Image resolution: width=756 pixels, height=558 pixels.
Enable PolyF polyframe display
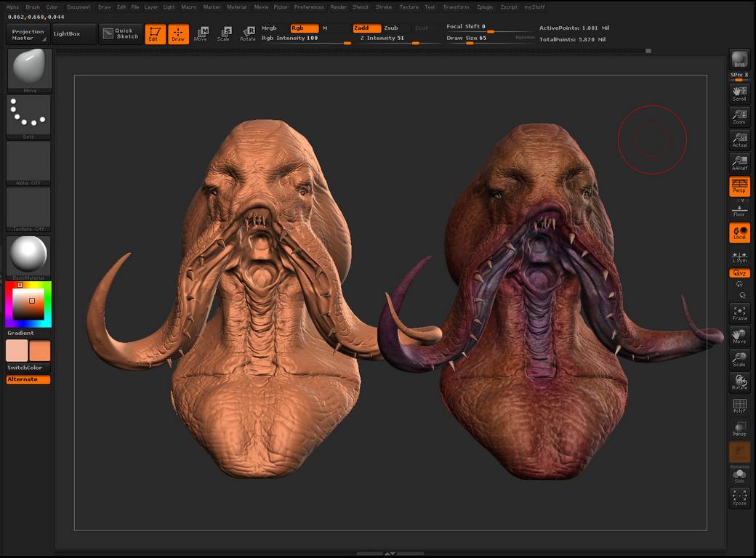pyautogui.click(x=739, y=406)
